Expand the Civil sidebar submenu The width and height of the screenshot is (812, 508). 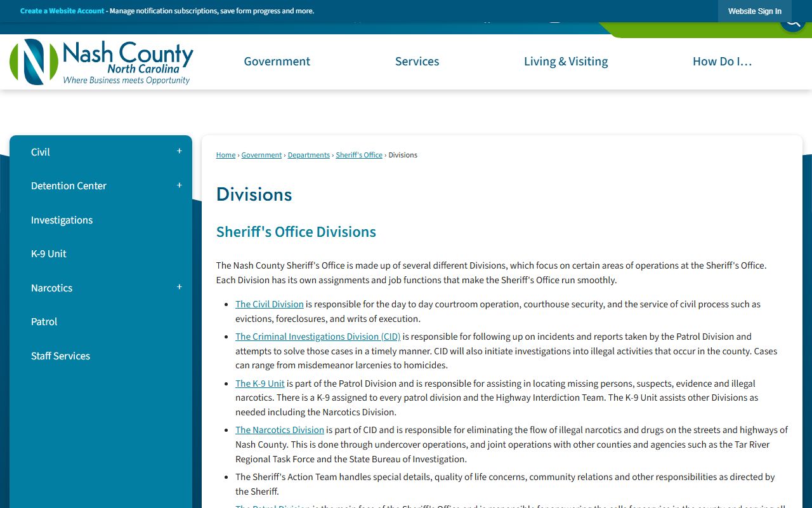180,151
